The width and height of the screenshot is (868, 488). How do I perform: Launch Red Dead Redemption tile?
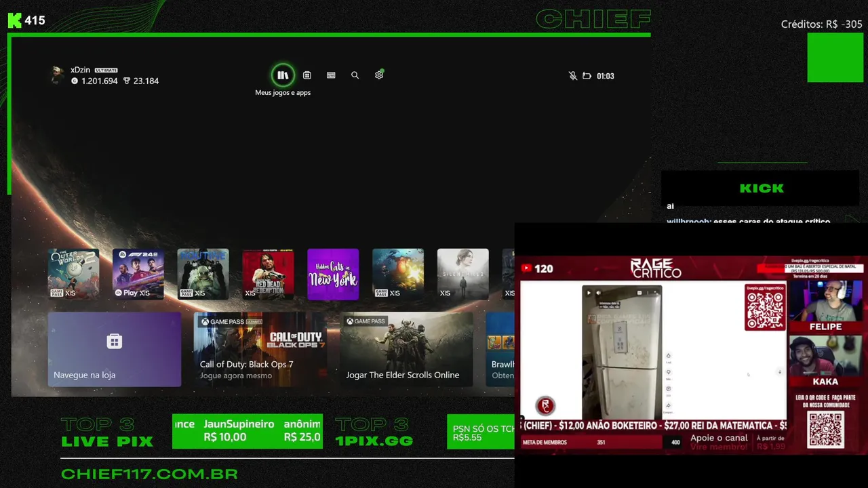[268, 274]
